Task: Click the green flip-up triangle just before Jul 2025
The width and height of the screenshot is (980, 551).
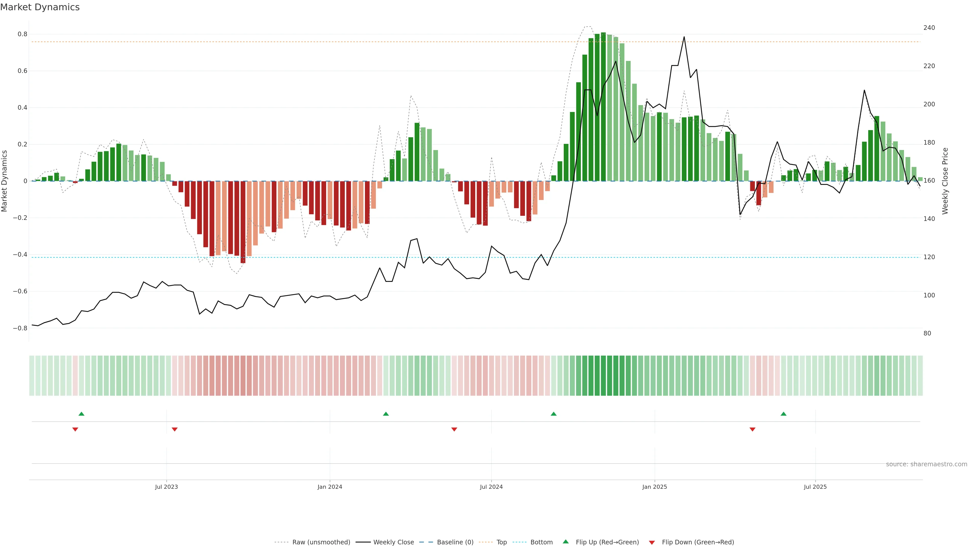Action: coord(783,414)
